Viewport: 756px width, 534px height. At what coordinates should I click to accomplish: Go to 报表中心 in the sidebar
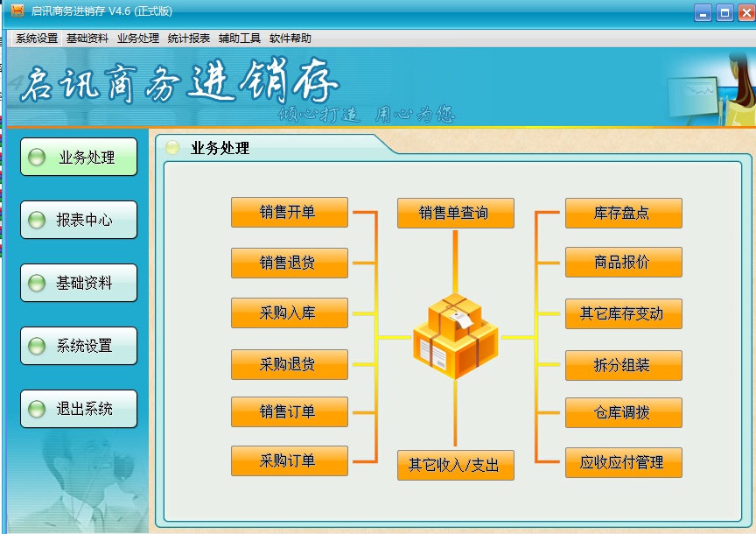point(79,220)
